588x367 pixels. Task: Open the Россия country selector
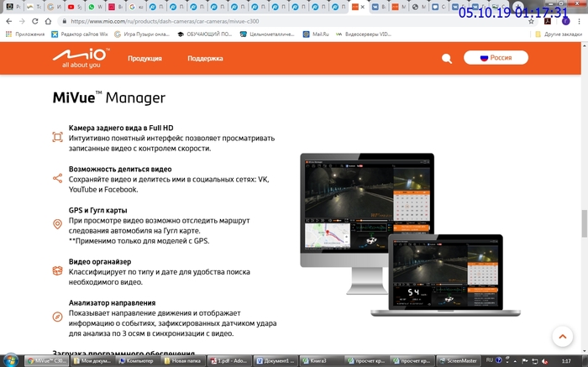496,58
